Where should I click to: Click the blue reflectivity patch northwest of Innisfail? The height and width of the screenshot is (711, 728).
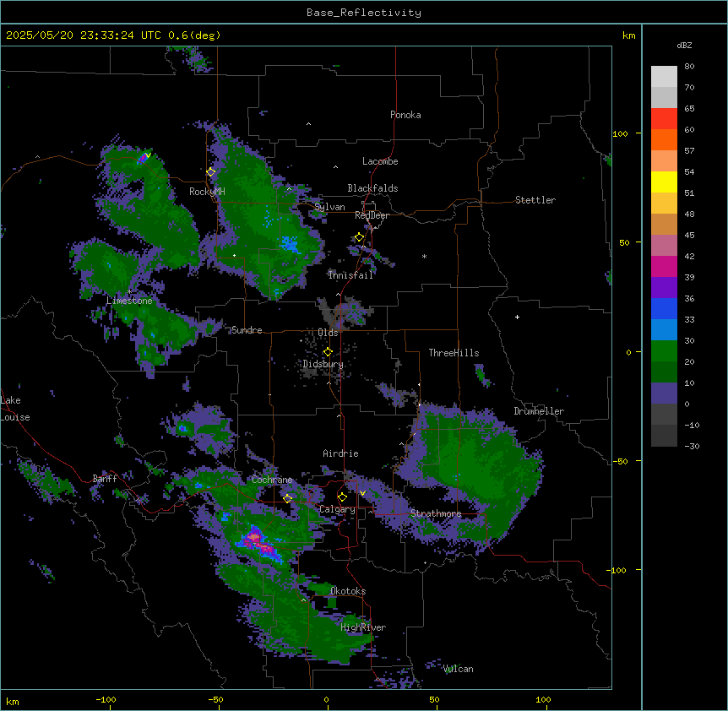pyautogui.click(x=289, y=244)
